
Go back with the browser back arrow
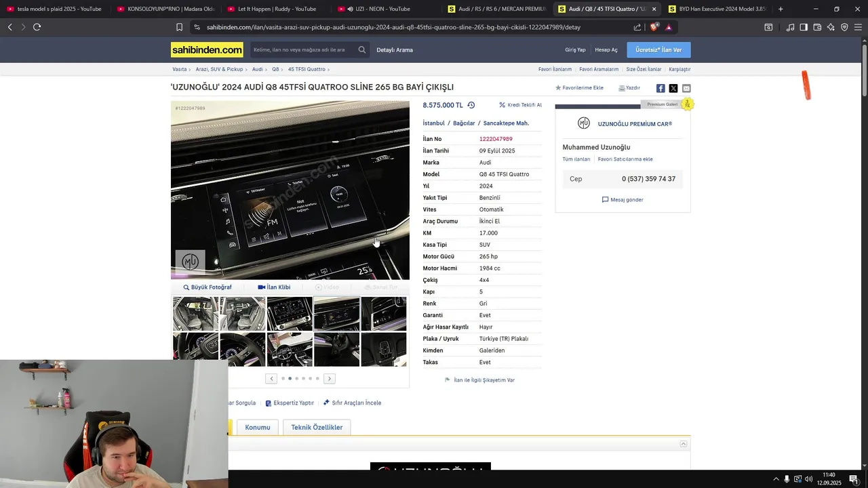tap(9, 27)
